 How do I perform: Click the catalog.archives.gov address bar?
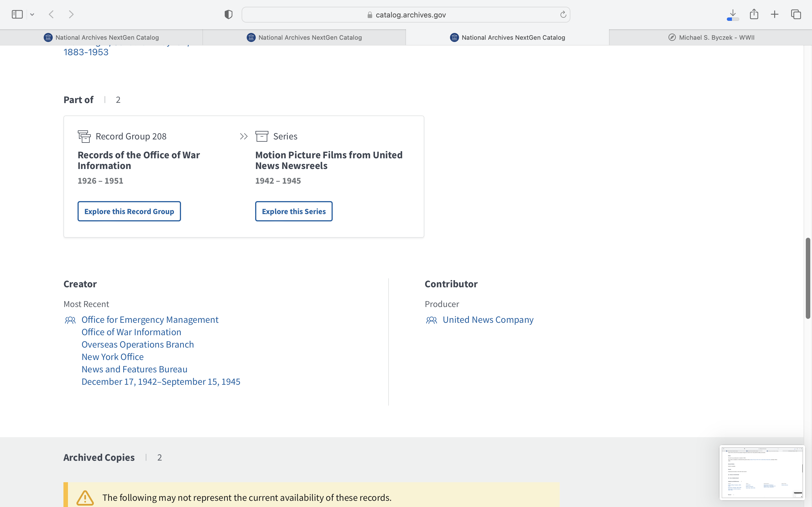(x=406, y=15)
